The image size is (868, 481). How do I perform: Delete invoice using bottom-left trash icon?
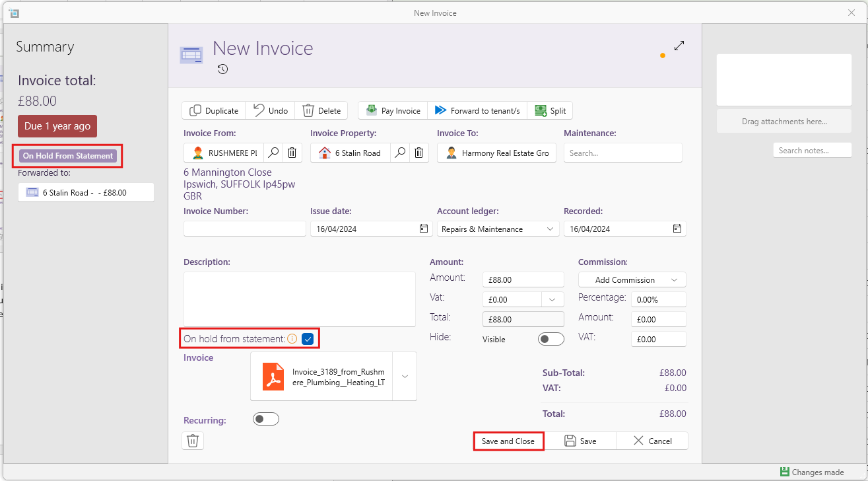point(193,441)
